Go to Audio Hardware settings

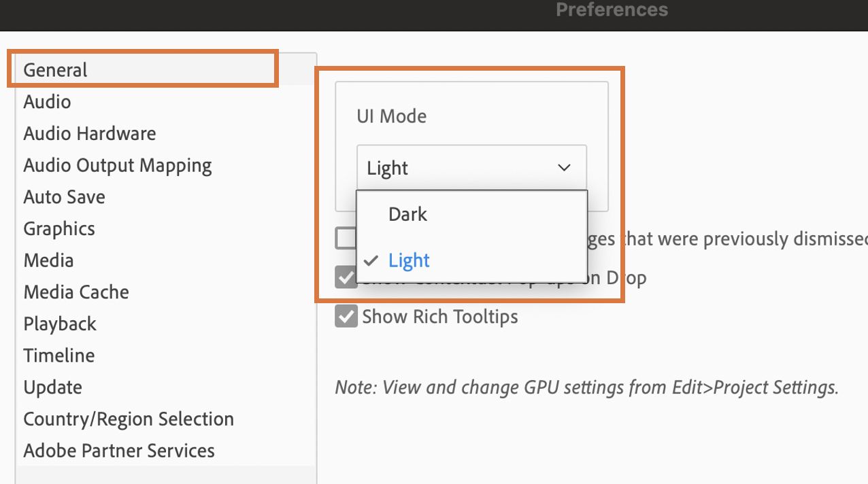click(90, 133)
